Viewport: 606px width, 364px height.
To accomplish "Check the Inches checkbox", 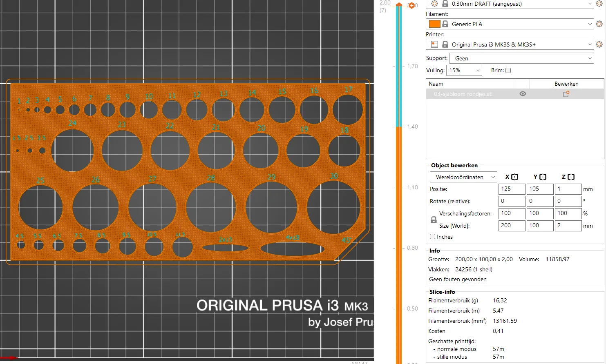I will [x=432, y=237].
